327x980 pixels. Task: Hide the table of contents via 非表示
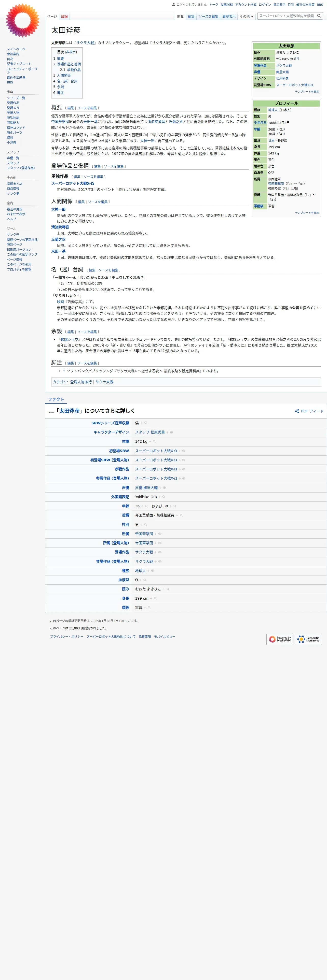coord(71,52)
